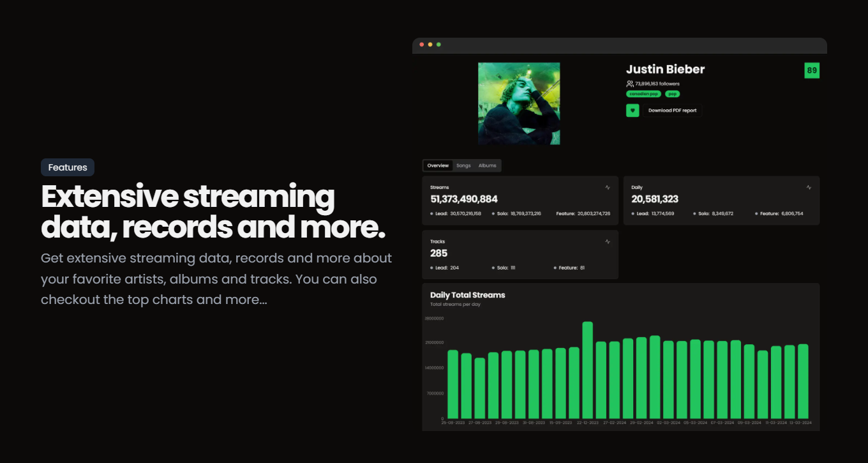Click the Tracks card label
The image size is (868, 463).
coord(438,241)
